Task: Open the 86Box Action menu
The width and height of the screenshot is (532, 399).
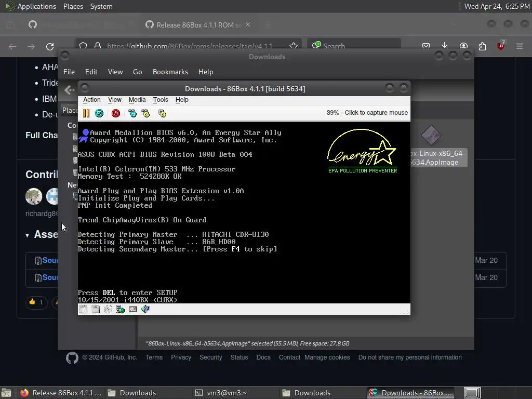Action: (x=91, y=100)
